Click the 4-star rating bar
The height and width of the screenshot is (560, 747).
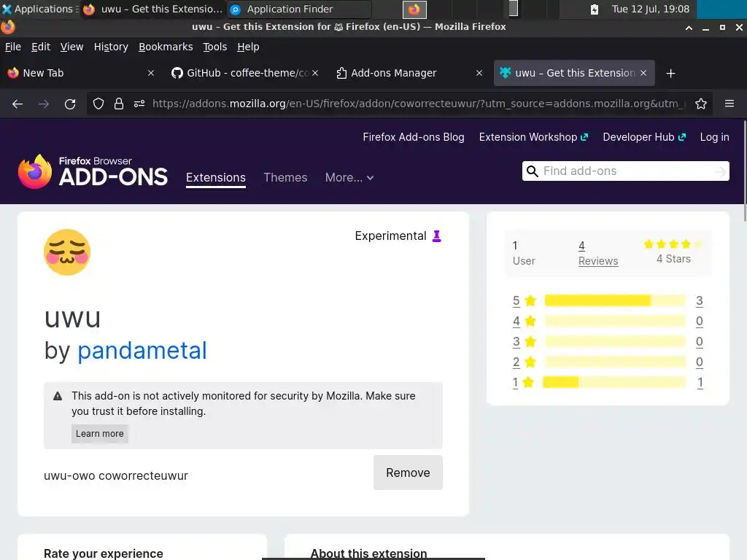(615, 321)
